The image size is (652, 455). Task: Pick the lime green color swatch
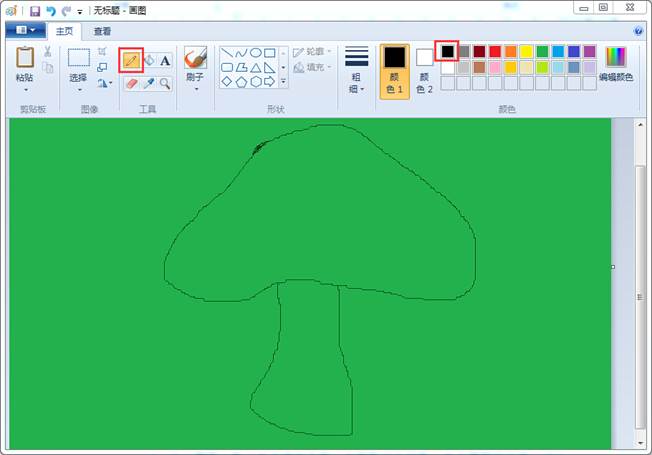click(x=542, y=67)
